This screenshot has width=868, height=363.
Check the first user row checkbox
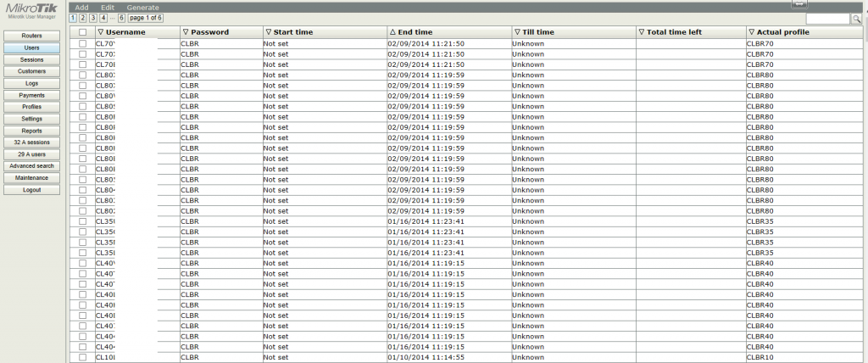click(x=82, y=43)
